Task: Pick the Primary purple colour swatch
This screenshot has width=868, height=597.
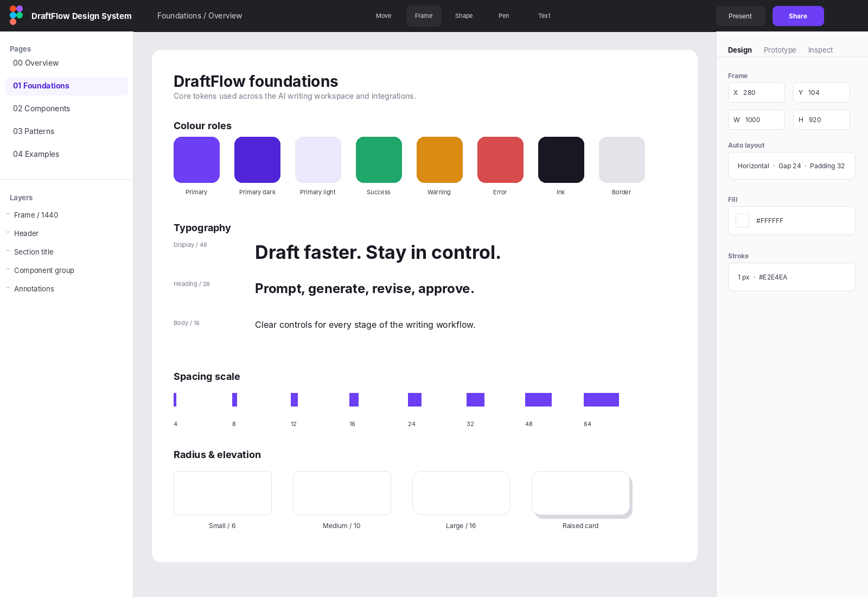Action: coord(196,160)
